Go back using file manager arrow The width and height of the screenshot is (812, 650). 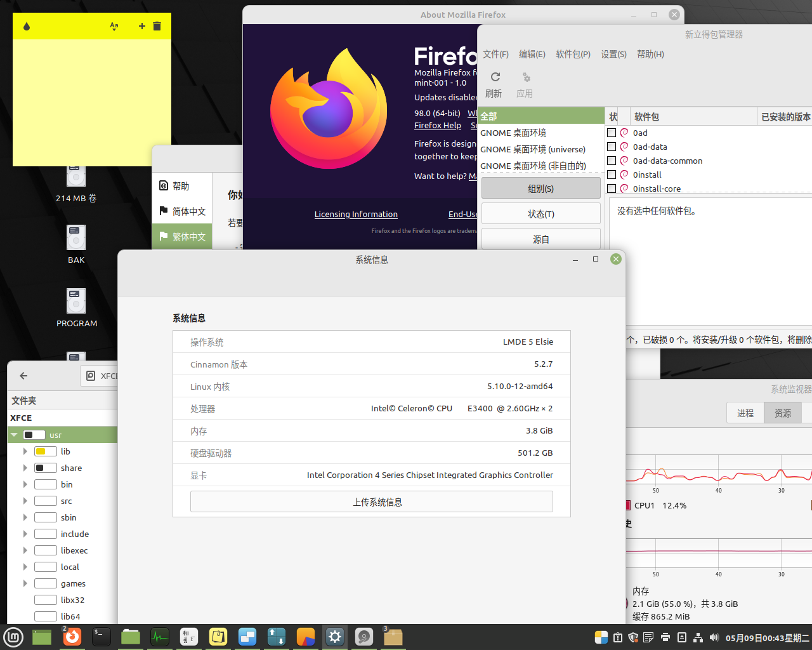point(23,376)
